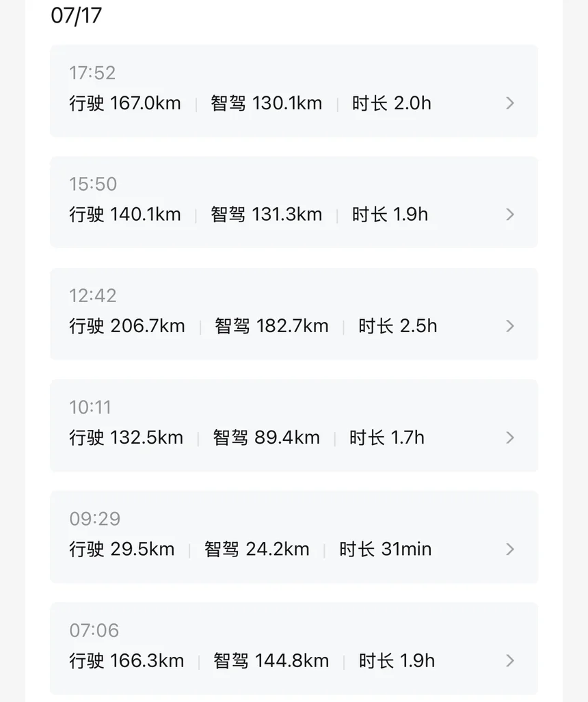588x702 pixels.
Task: Open the 10:11 trip chevron arrow
Action: click(509, 437)
